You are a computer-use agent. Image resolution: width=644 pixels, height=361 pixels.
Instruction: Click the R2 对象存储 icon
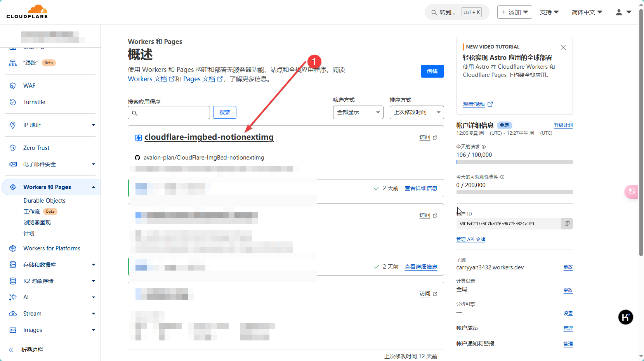13,281
